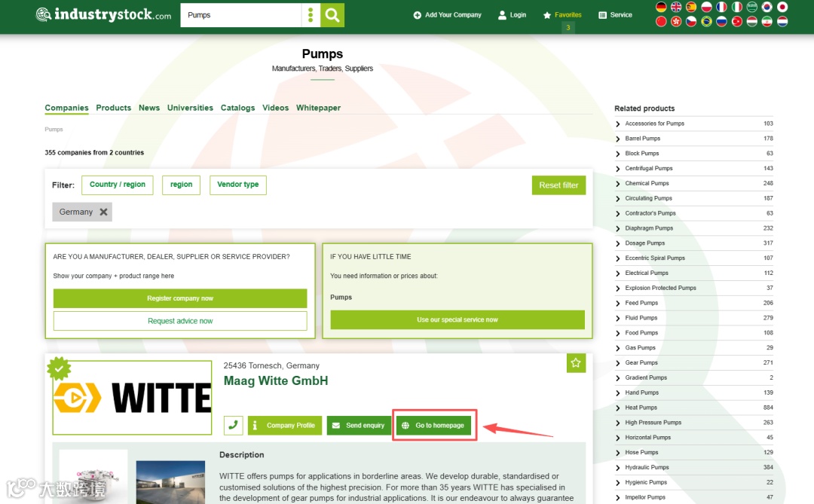Screen dimensions: 814x504
Task: Select the Japan flag
Action: [x=782, y=8]
